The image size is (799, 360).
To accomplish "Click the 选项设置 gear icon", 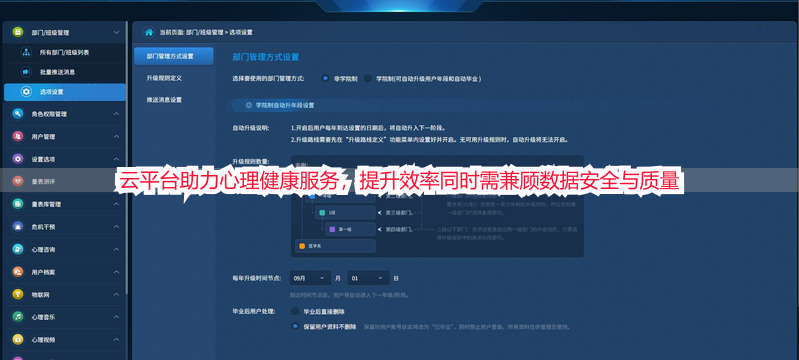I will pos(25,92).
